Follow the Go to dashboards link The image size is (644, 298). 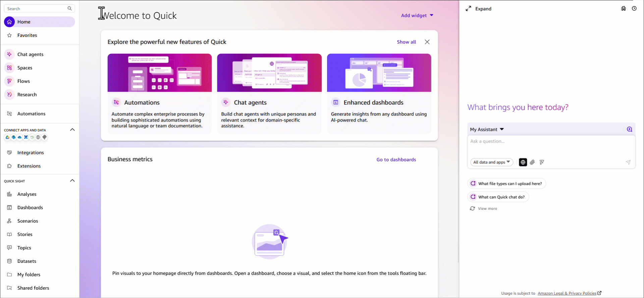[x=396, y=160]
